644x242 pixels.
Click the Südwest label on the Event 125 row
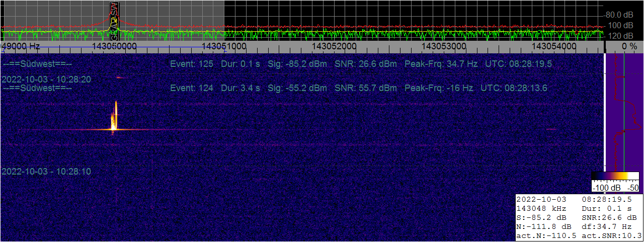[37, 64]
